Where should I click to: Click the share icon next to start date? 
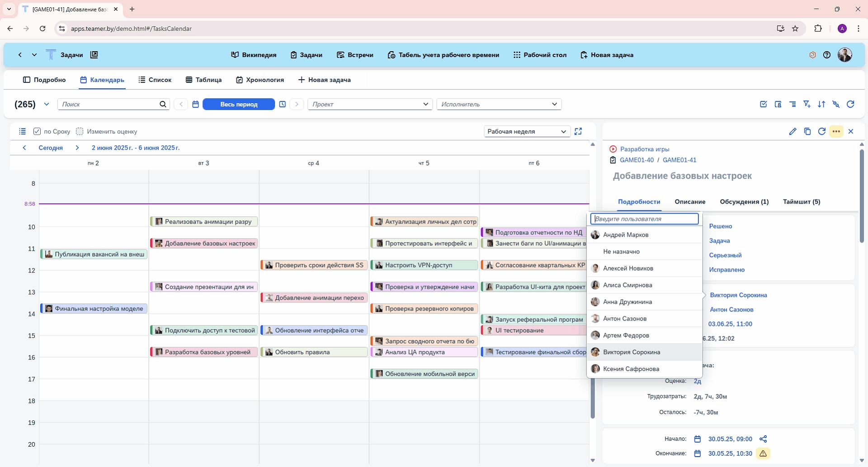[x=763, y=439]
